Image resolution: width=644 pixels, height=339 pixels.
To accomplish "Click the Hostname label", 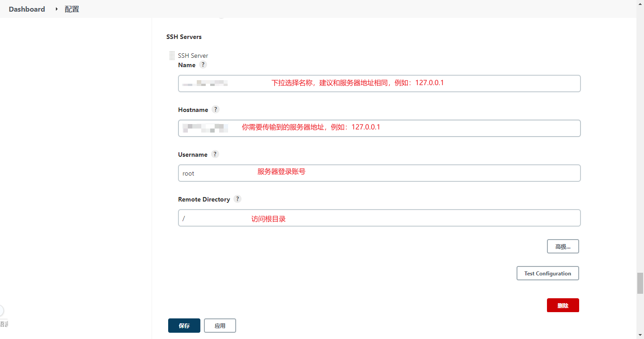I will 193,110.
